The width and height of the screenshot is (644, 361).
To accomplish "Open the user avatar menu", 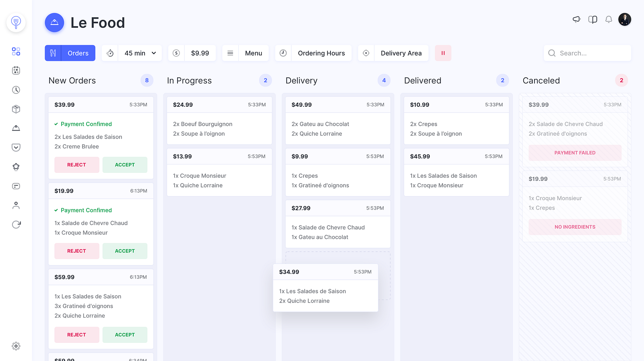I will [x=625, y=19].
